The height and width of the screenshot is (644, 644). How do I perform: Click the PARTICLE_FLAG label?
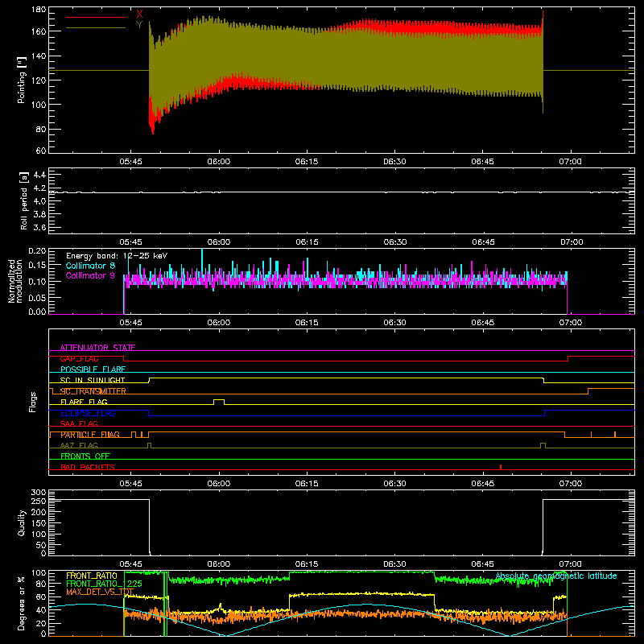90,435
